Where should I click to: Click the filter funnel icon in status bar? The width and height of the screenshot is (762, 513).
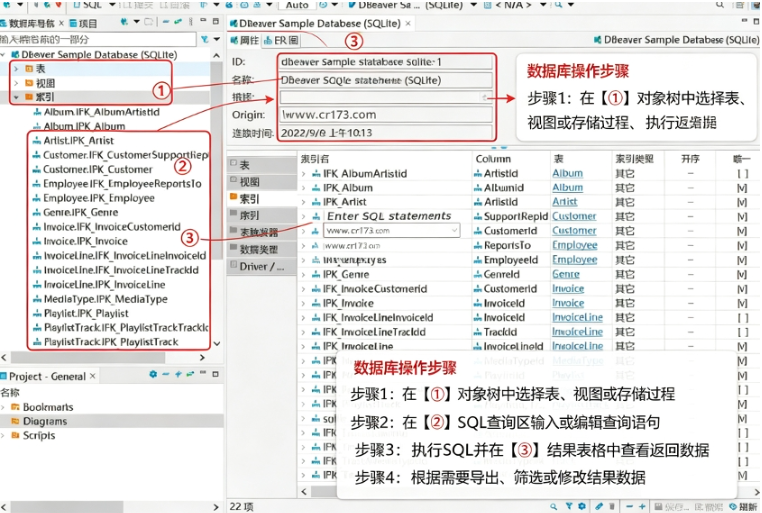point(569,506)
